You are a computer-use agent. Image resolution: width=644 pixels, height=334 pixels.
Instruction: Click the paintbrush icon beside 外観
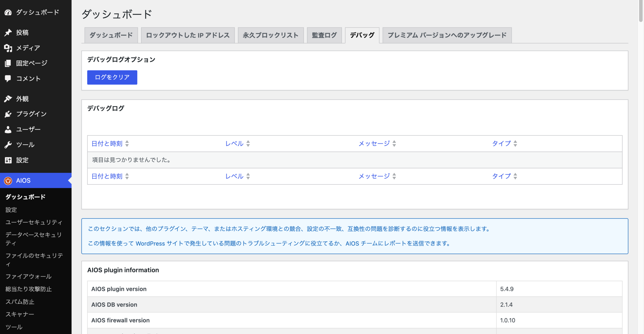click(x=8, y=99)
